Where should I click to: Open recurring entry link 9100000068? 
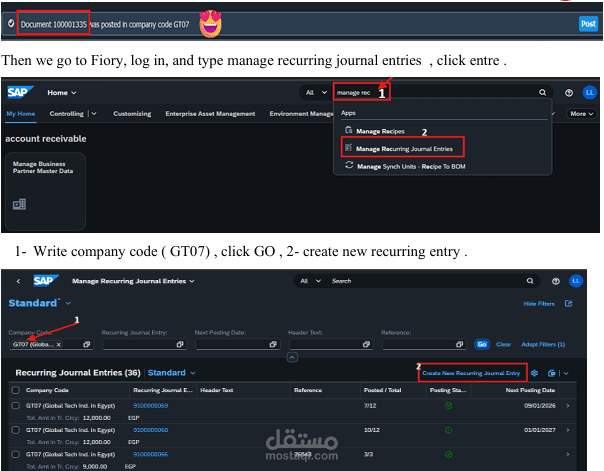151,430
